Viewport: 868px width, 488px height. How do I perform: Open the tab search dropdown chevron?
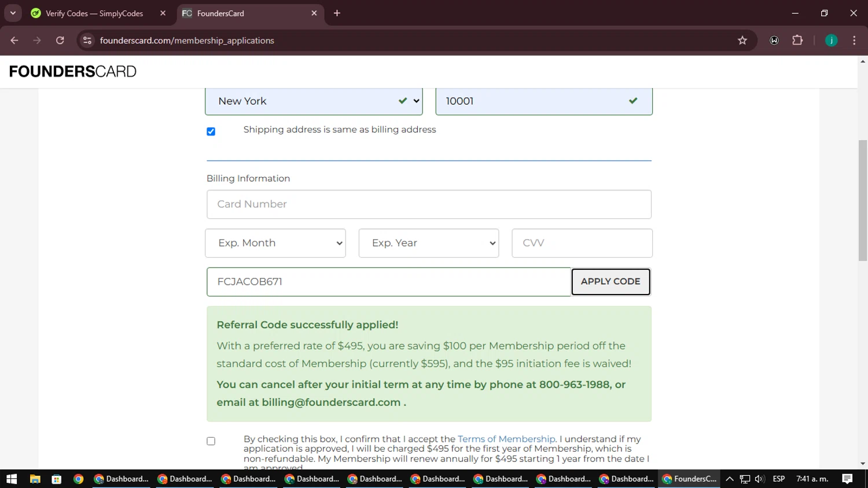click(13, 13)
